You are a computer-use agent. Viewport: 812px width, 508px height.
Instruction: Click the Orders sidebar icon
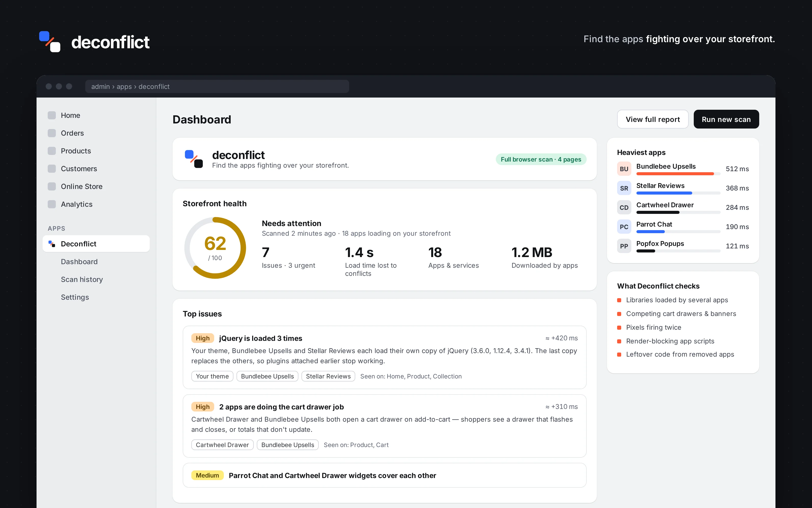point(52,133)
